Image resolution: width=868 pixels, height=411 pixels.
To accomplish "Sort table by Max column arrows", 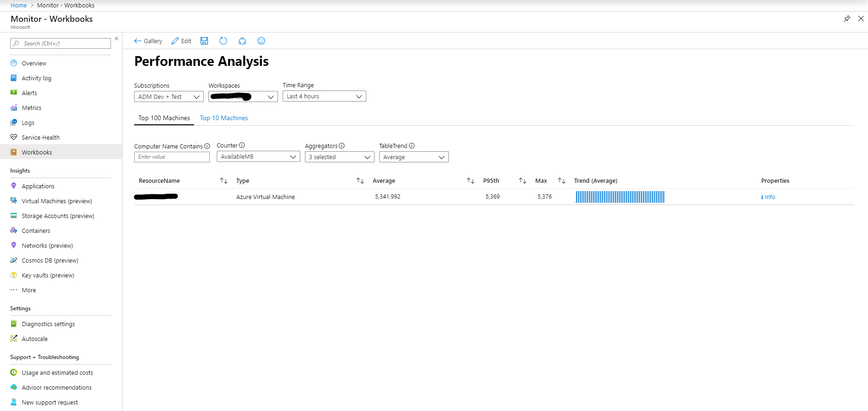I will click(x=562, y=180).
